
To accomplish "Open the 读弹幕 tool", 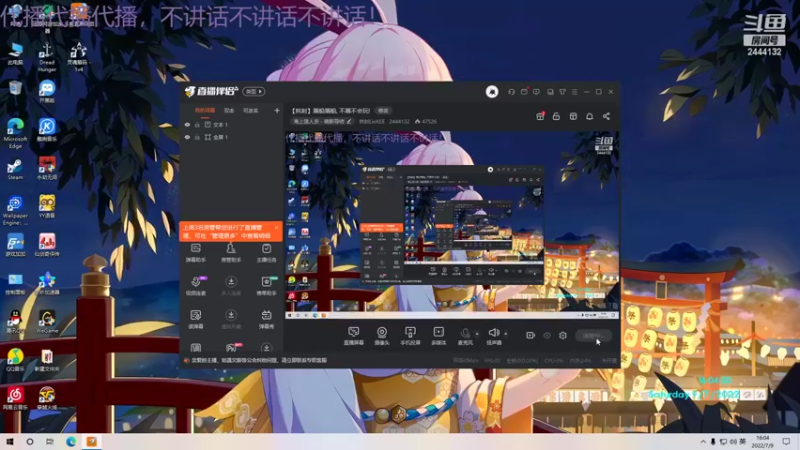I will tap(195, 319).
